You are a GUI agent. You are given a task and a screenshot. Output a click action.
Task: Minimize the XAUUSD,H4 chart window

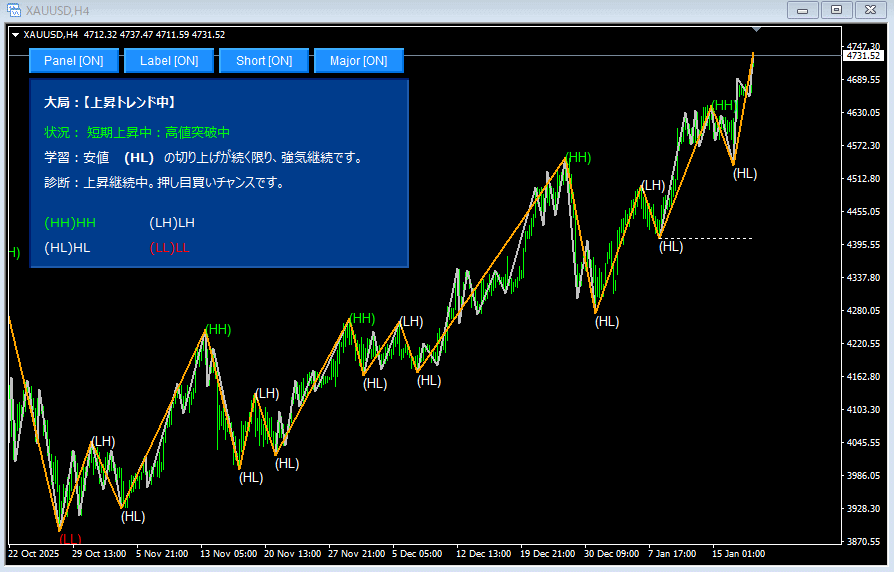click(802, 10)
